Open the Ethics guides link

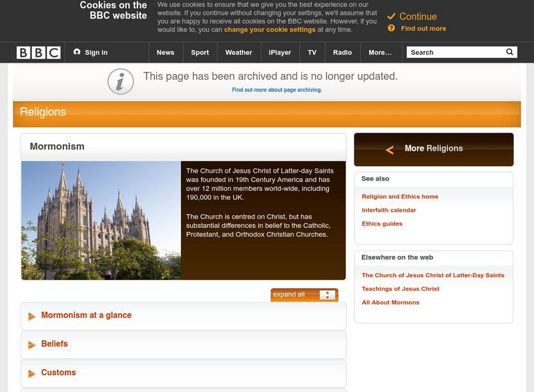pyautogui.click(x=382, y=224)
